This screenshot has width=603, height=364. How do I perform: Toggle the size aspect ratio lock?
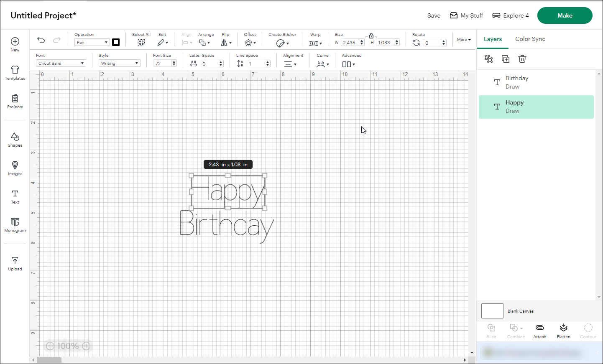coord(371,36)
